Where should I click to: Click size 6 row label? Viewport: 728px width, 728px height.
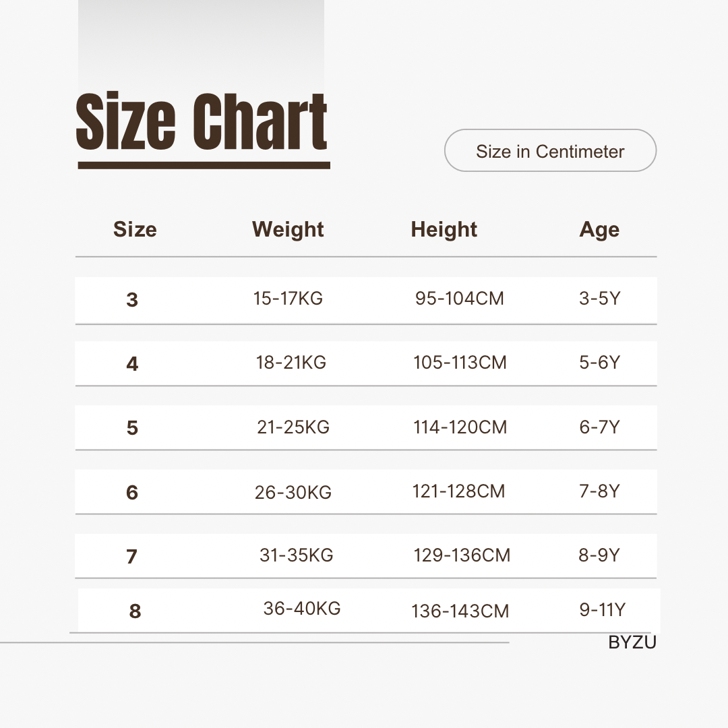(132, 492)
